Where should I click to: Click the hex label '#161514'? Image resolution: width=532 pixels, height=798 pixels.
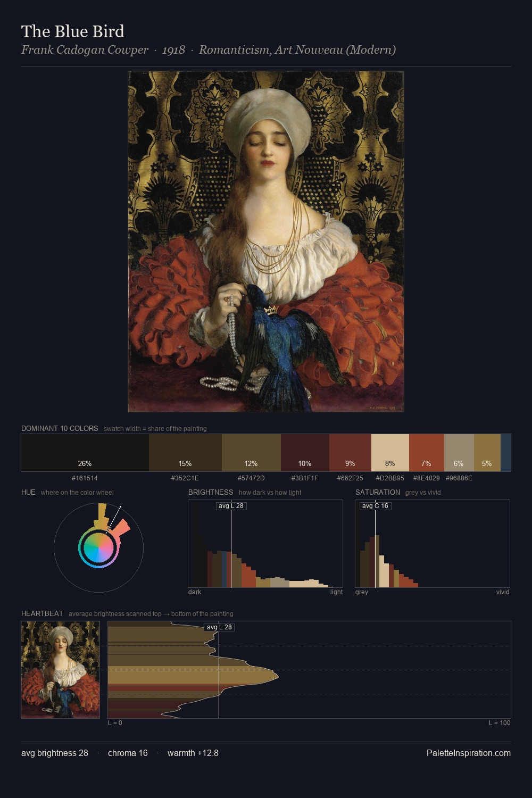click(85, 478)
